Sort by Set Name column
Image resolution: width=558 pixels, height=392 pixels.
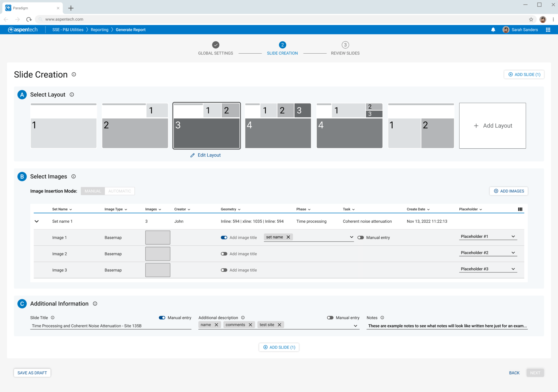pyautogui.click(x=62, y=209)
